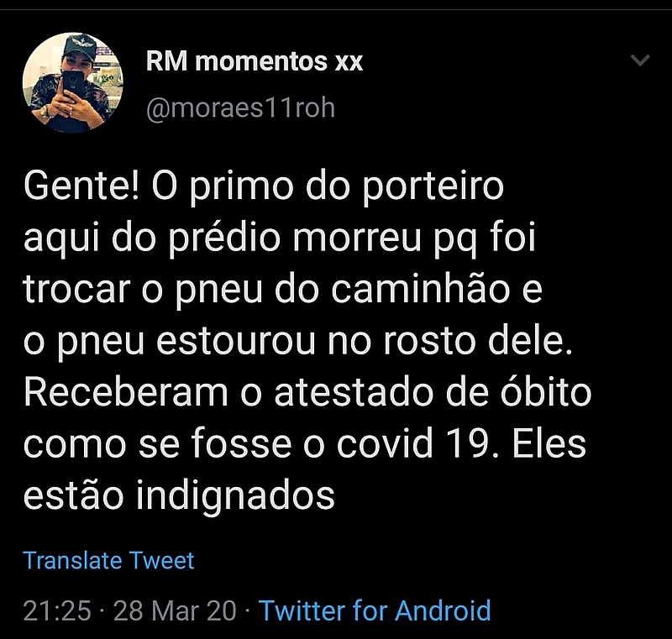
Task: Click the Translate Tweet link
Action: [108, 560]
